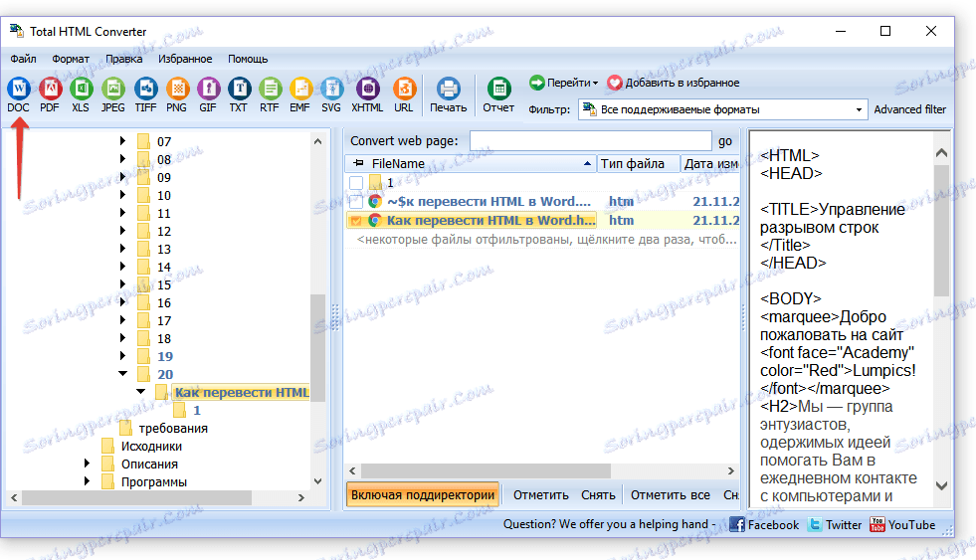The width and height of the screenshot is (976, 560).
Task: Choose the PNG format icon
Action: tap(177, 94)
